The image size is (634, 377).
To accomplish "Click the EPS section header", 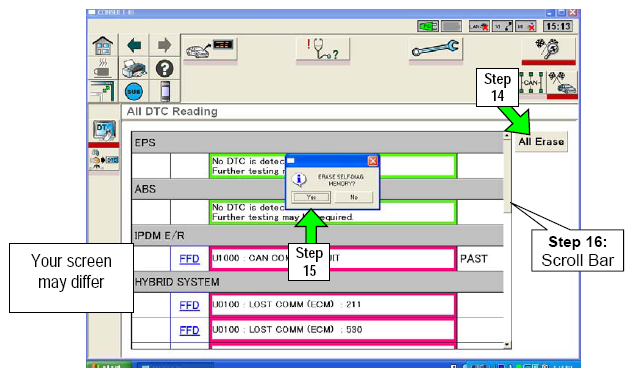I will 317,142.
